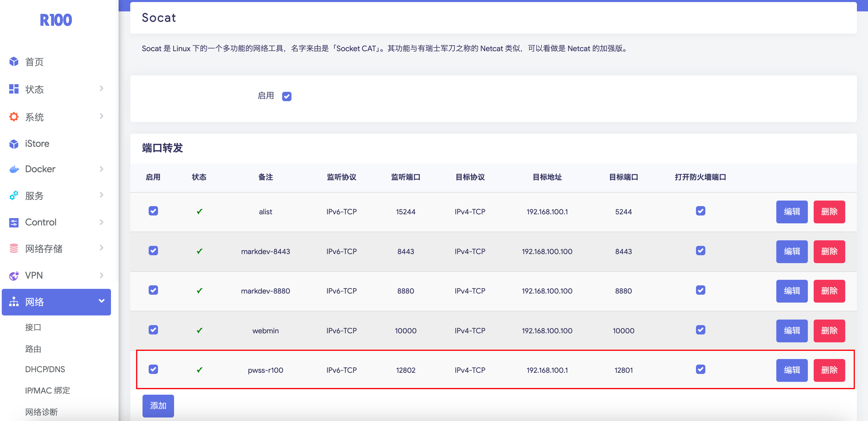Uncheck the enable checkbox in the alist row
This screenshot has width=868, height=421.
click(x=153, y=211)
